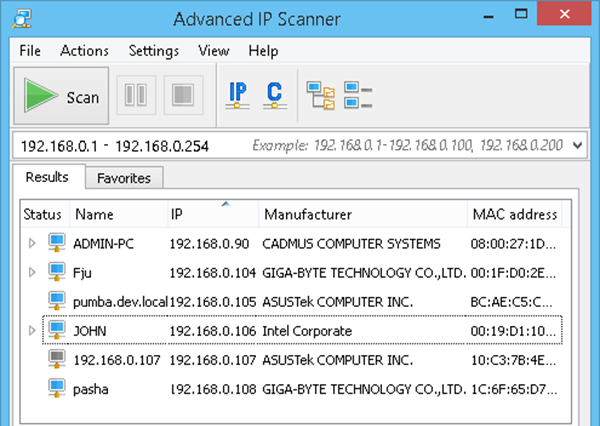Select the class C subnet icon
The image size is (600, 426).
pos(275,95)
